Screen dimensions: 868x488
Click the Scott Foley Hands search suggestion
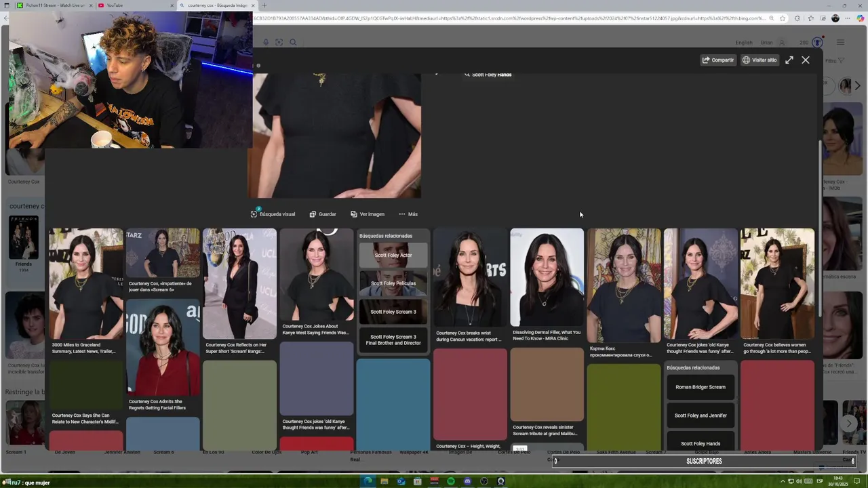pyautogui.click(x=488, y=75)
